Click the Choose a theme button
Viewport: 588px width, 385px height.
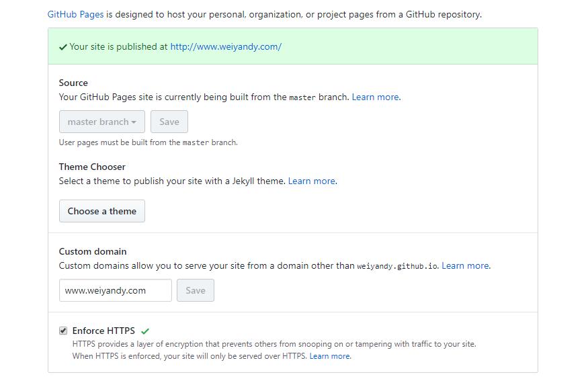click(102, 211)
